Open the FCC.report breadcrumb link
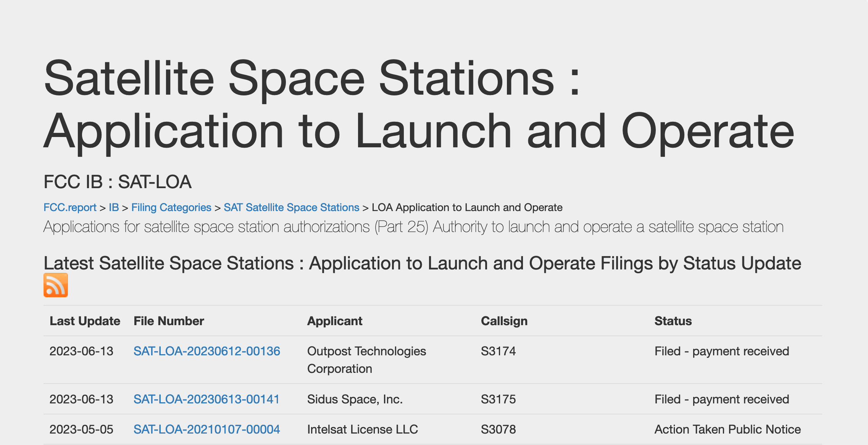 70,207
